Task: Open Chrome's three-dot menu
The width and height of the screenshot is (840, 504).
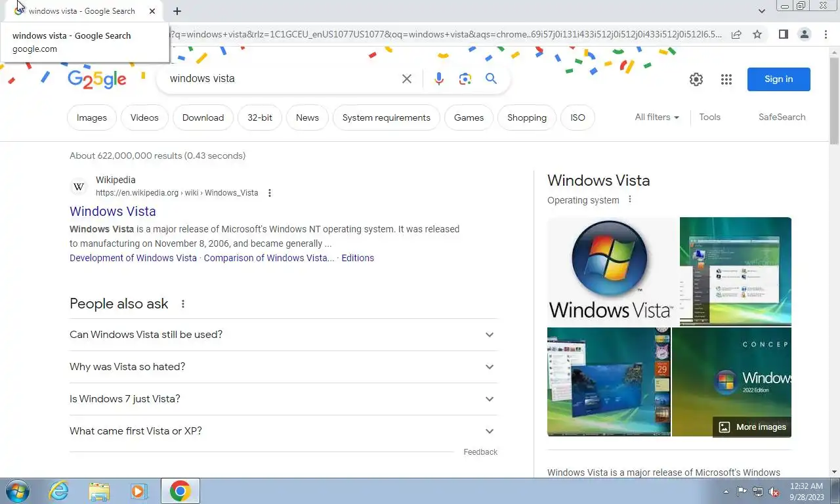Action: [x=826, y=34]
